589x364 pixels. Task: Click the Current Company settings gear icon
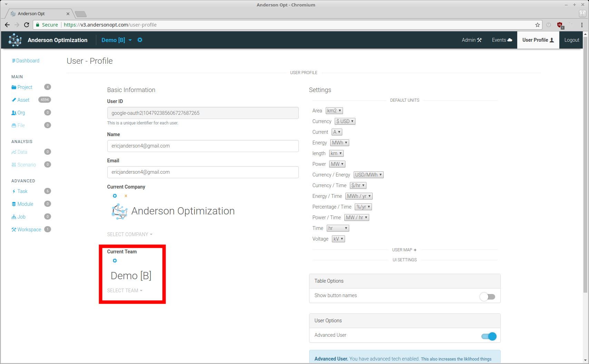(x=115, y=196)
